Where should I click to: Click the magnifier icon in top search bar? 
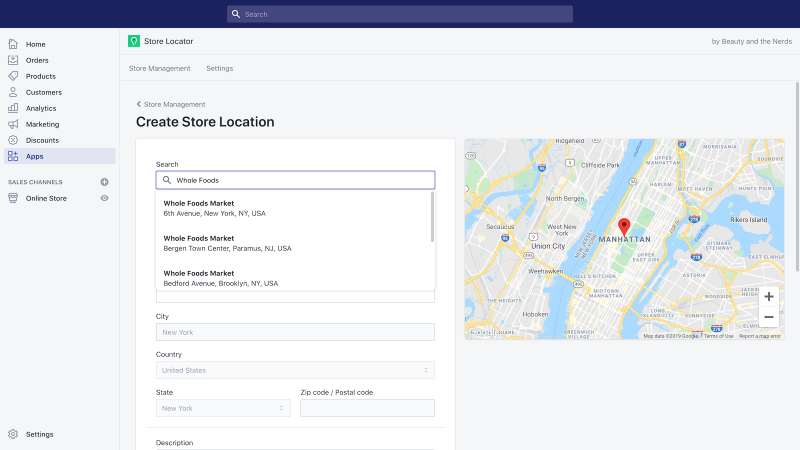[x=236, y=14]
